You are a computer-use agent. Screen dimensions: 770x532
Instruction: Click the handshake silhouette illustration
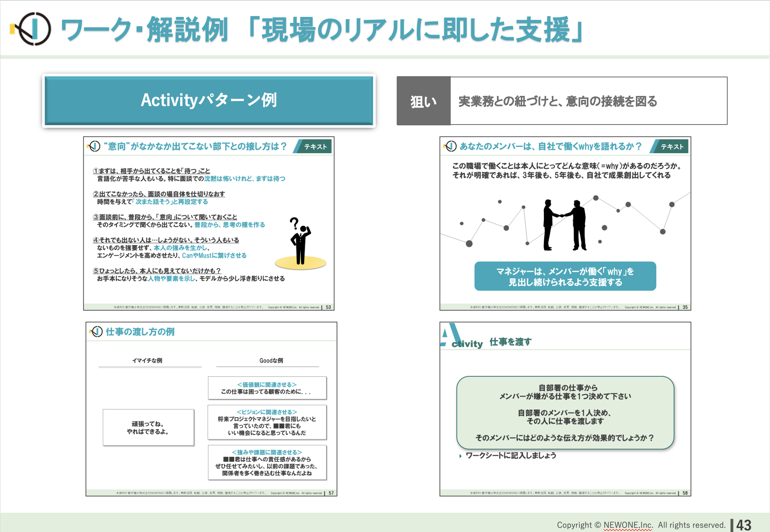point(564,225)
